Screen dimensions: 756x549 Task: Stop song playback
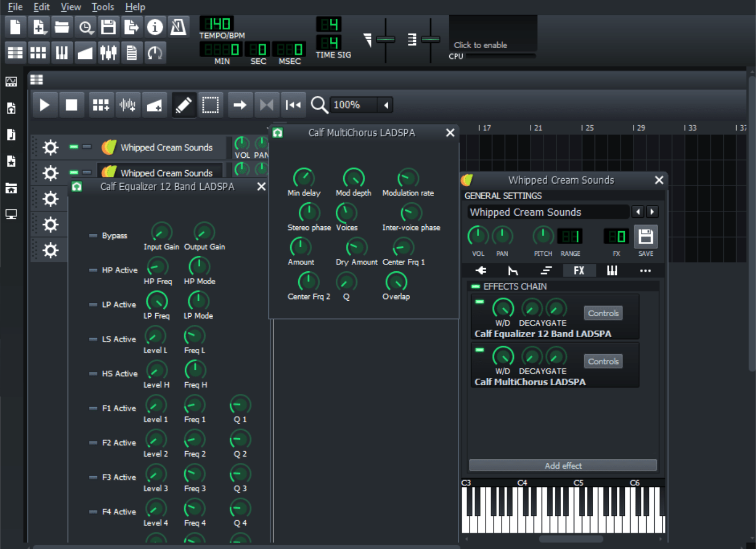(x=71, y=105)
